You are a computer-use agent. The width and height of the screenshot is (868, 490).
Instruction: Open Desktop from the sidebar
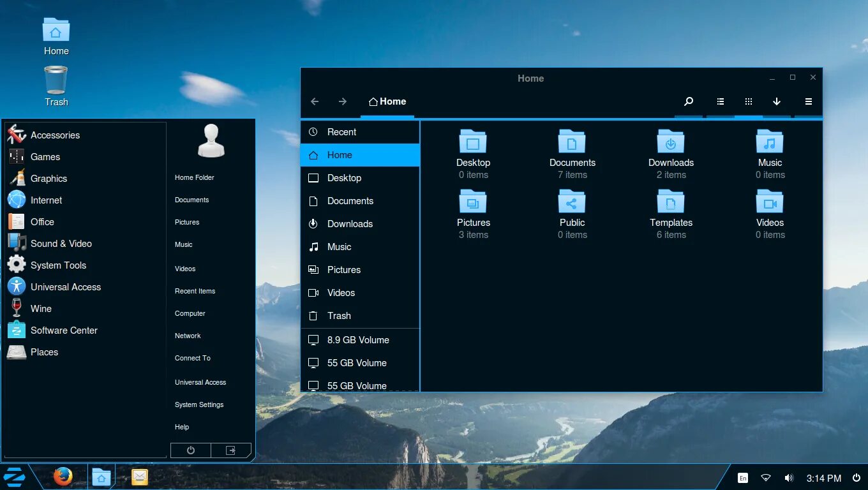click(x=360, y=178)
